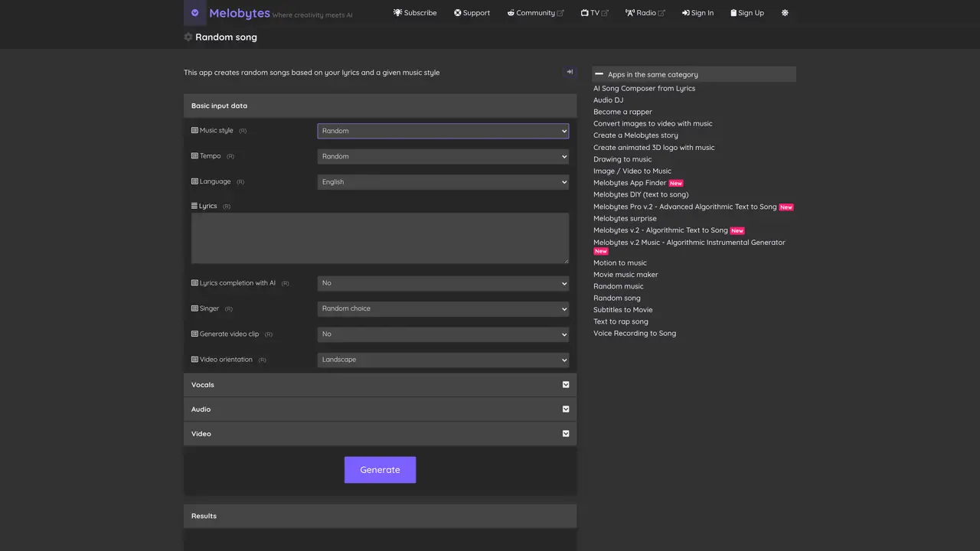
Task: Open Create a Melobytes story
Action: click(636, 135)
